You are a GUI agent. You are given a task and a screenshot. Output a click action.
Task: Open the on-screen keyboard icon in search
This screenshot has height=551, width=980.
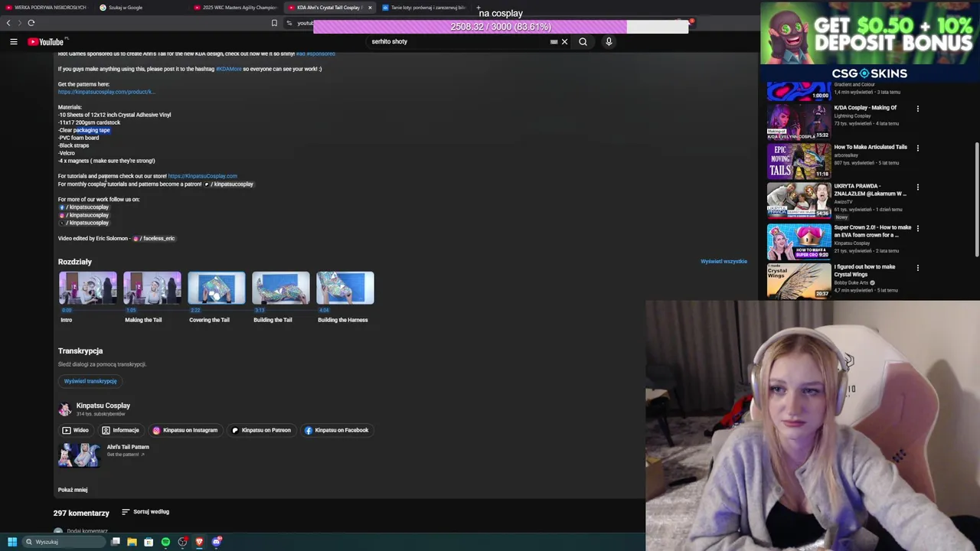pos(554,42)
